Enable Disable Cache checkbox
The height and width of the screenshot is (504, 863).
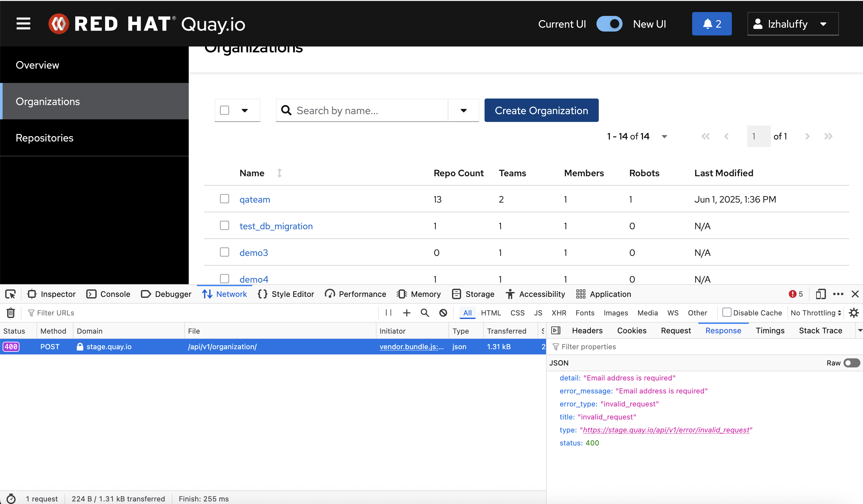727,312
